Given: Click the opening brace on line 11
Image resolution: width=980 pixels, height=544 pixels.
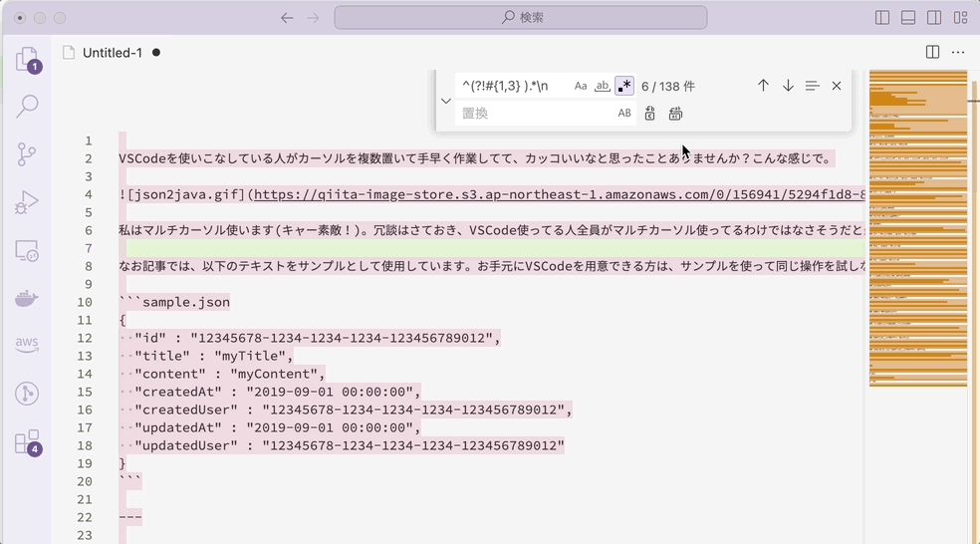Looking at the screenshot, I should (x=122, y=320).
